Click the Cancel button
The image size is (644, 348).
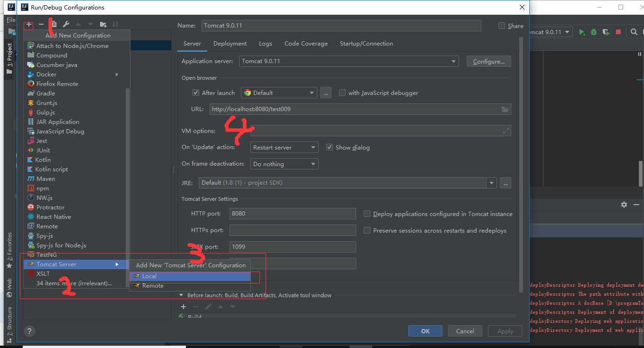465,331
